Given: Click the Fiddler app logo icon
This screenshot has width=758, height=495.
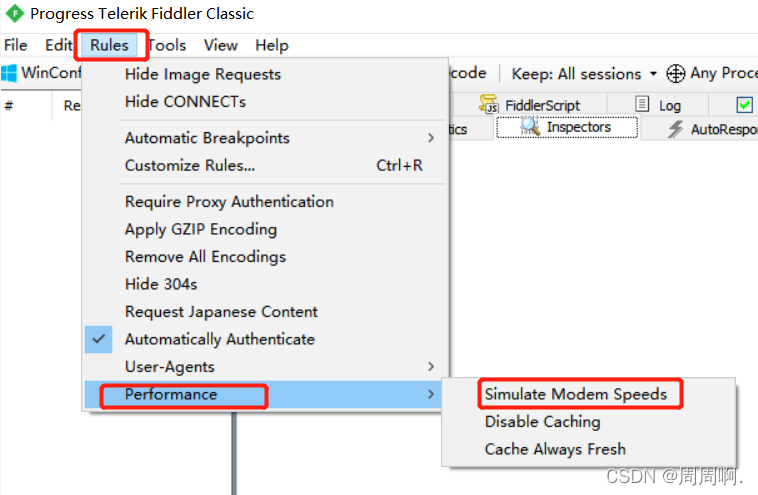Looking at the screenshot, I should [14, 14].
